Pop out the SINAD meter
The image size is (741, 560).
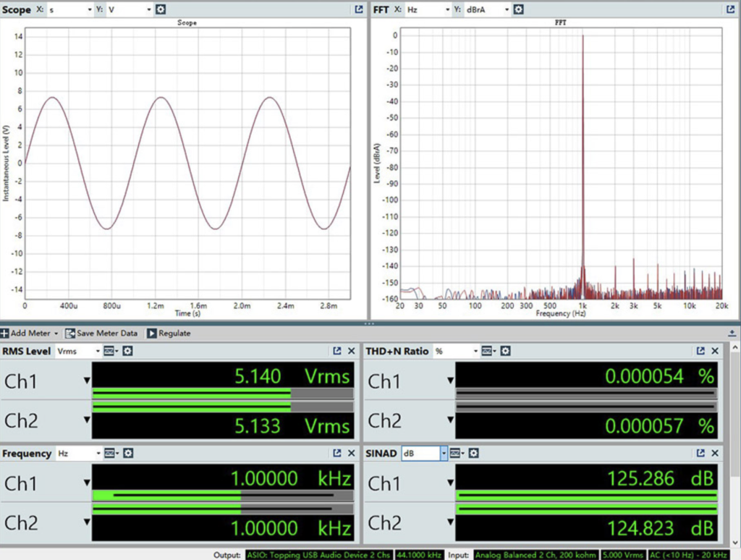pos(700,454)
